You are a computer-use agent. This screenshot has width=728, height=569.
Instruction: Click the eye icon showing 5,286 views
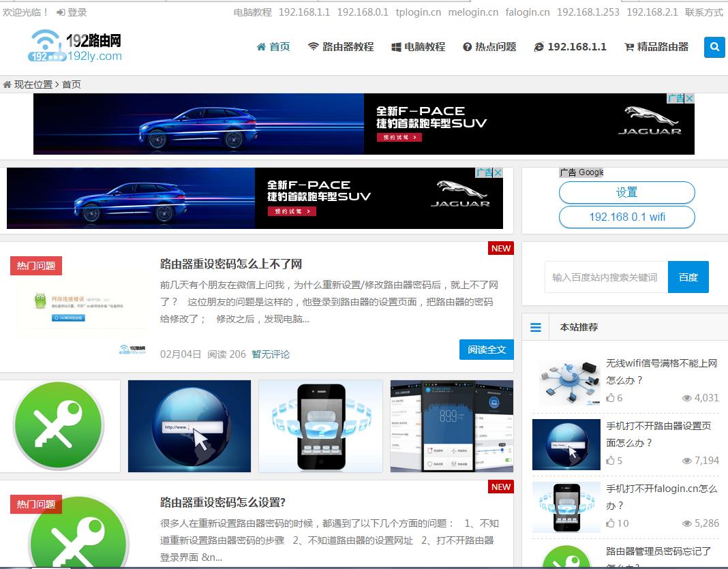[686, 523]
